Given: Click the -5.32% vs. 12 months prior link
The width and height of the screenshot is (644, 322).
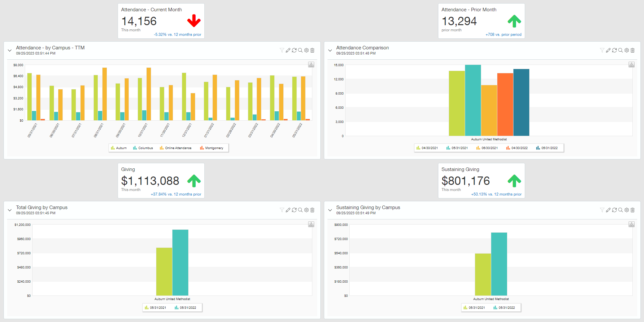Looking at the screenshot, I should 177,35.
